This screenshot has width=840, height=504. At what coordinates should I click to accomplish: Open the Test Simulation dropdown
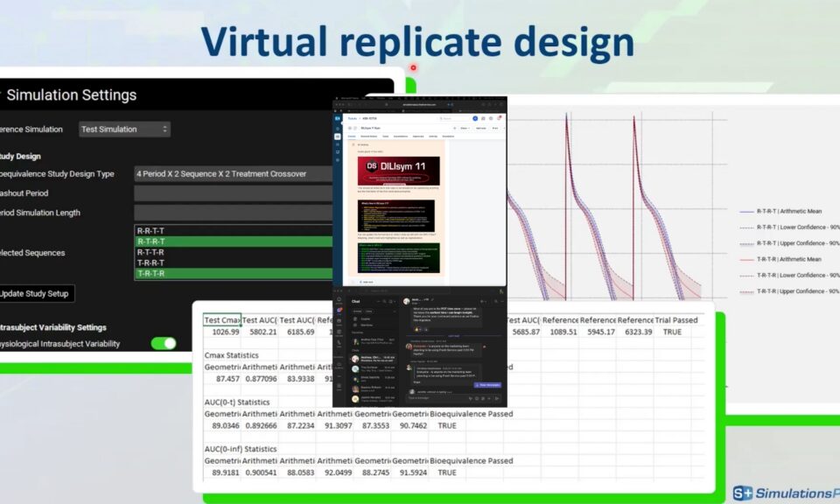[123, 129]
